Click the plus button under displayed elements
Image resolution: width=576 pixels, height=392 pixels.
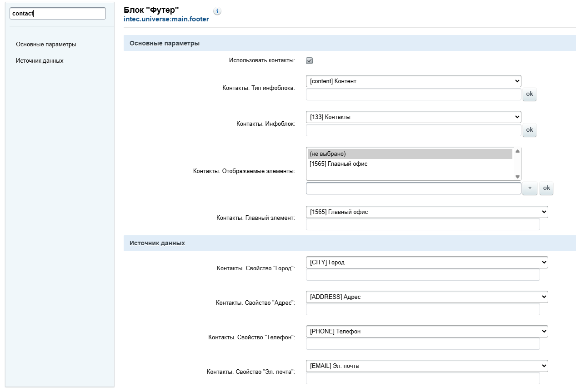coord(530,188)
